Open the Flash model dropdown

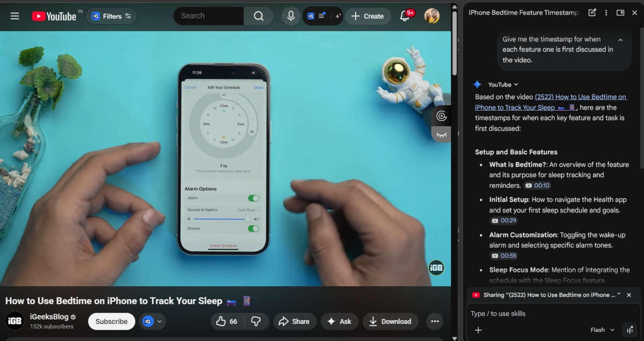pos(602,330)
